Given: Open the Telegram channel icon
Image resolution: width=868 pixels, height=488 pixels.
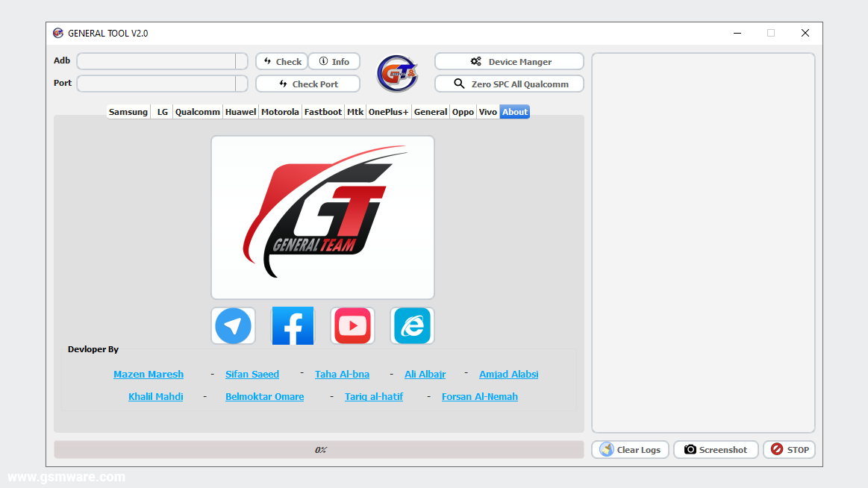Looking at the screenshot, I should [x=233, y=325].
